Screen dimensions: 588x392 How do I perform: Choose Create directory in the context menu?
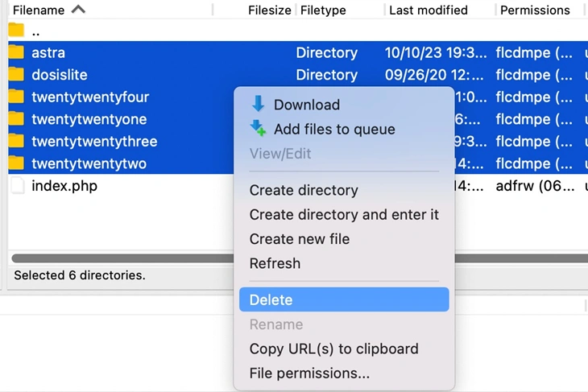[344, 190]
